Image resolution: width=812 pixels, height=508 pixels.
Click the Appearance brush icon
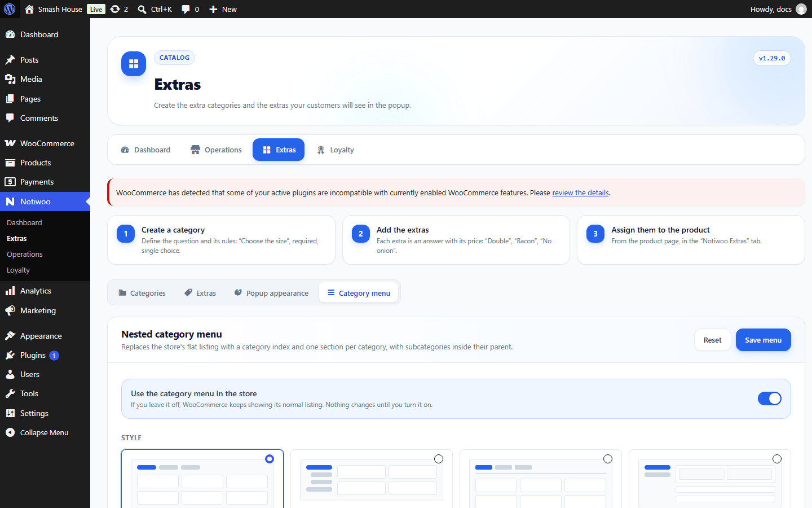[10, 336]
